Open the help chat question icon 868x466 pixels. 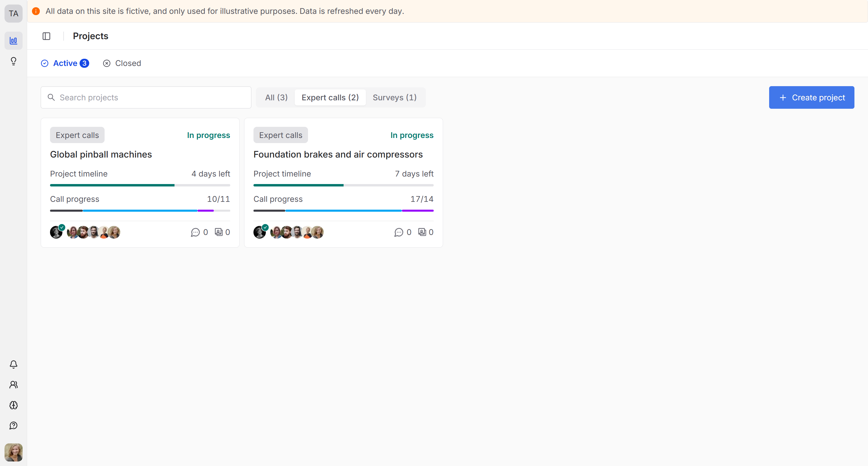(14, 426)
